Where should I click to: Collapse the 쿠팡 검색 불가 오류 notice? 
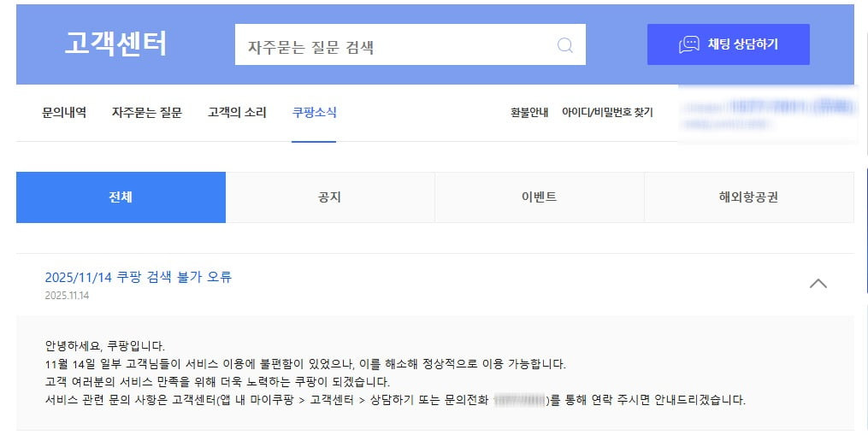tap(818, 284)
